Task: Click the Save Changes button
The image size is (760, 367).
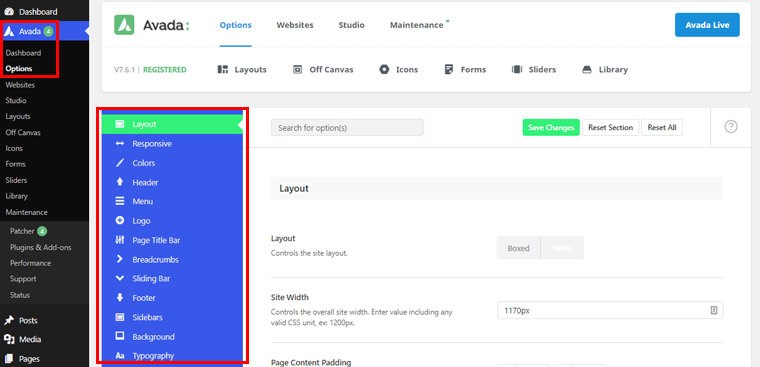Action: click(x=551, y=128)
